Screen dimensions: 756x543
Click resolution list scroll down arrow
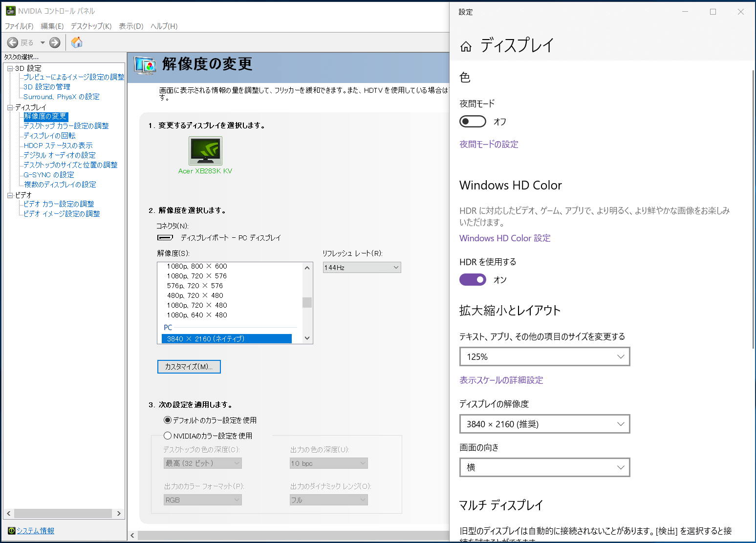307,338
